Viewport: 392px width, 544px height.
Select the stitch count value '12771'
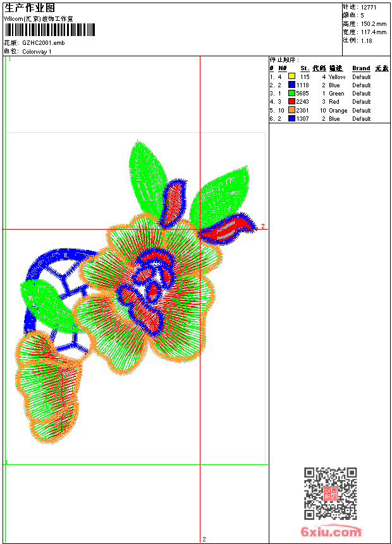coord(369,8)
